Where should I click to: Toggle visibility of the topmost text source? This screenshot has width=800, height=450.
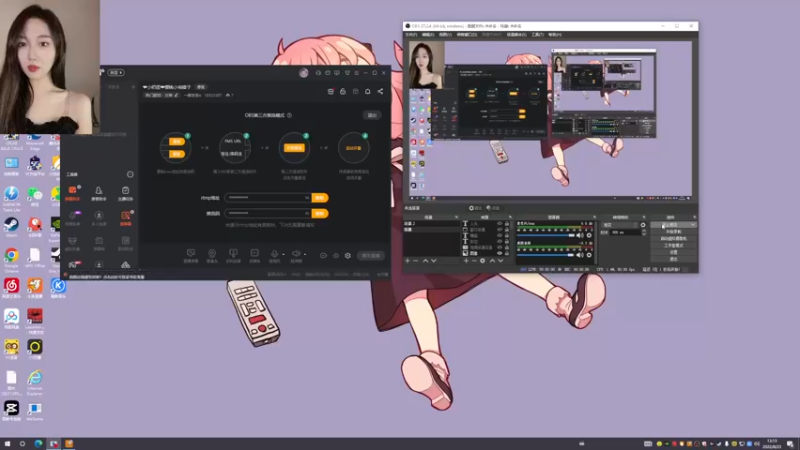499,223
